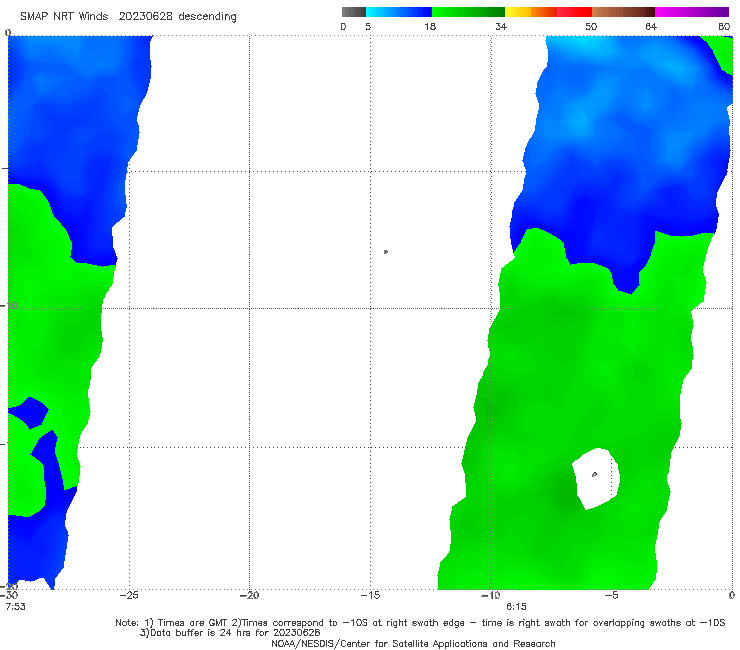740x650 pixels.
Task: Click the magenta 64-80 segment of the color bar
Action: coord(692,12)
